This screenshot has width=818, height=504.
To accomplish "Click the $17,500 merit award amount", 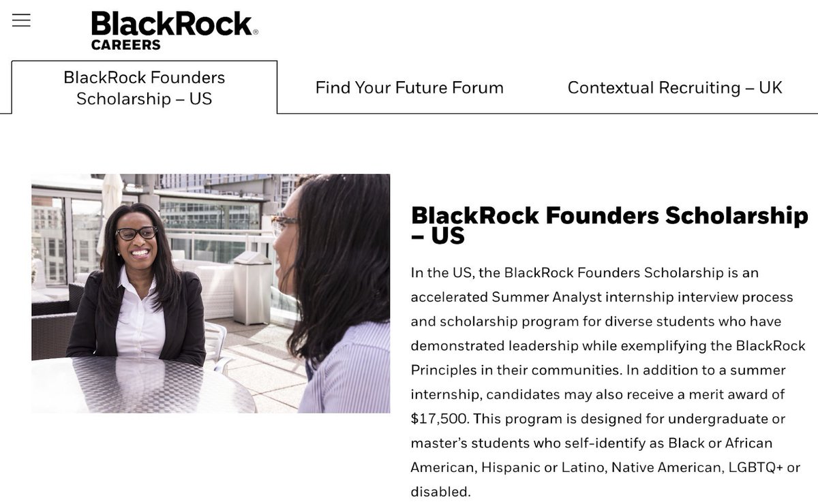I will coord(438,418).
